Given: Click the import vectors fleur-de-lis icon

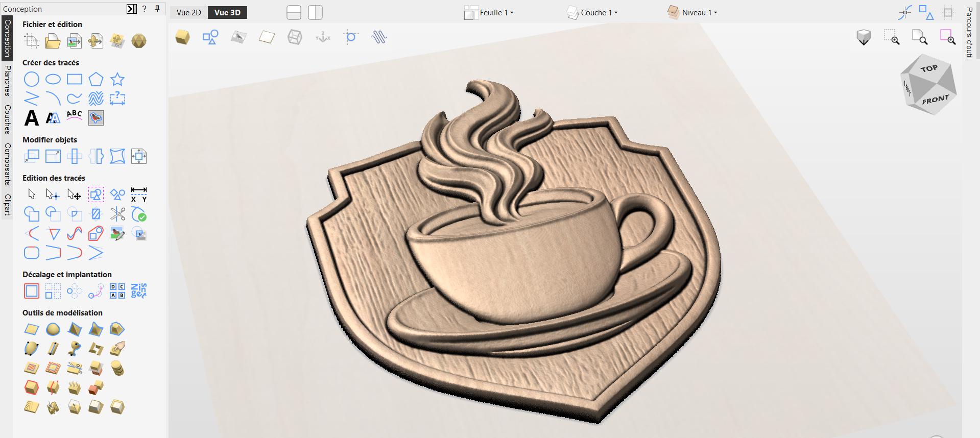Looking at the screenshot, I should tap(96, 41).
